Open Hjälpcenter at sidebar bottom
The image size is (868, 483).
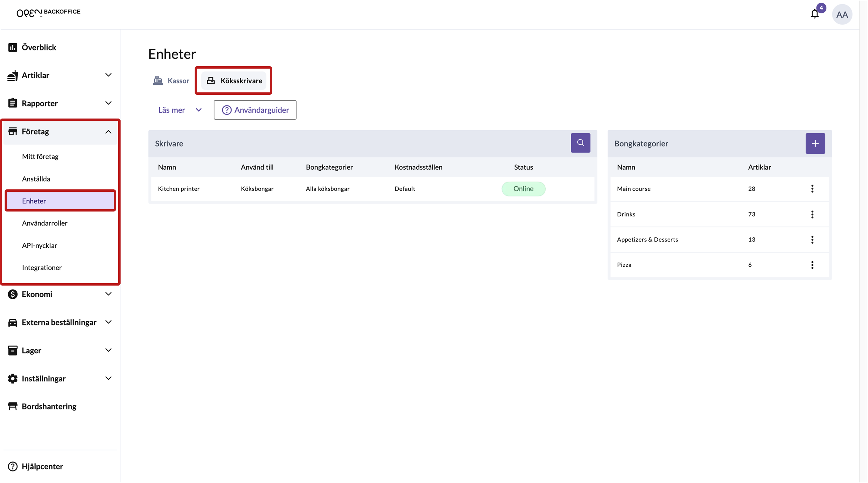pos(42,466)
